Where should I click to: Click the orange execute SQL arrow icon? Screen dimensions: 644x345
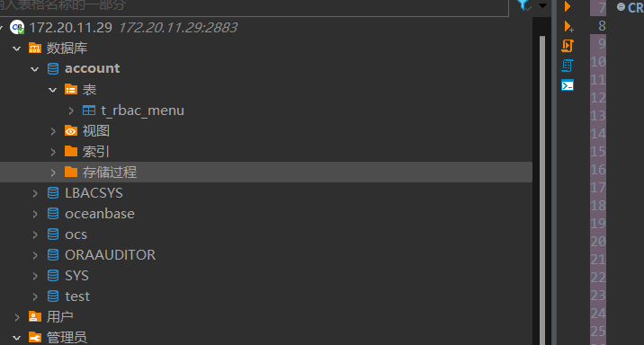point(568,6)
